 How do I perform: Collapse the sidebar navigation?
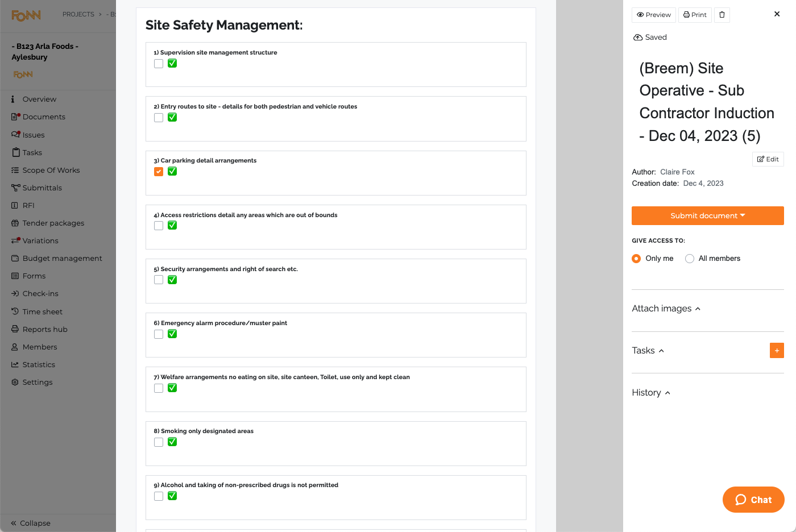pos(31,523)
